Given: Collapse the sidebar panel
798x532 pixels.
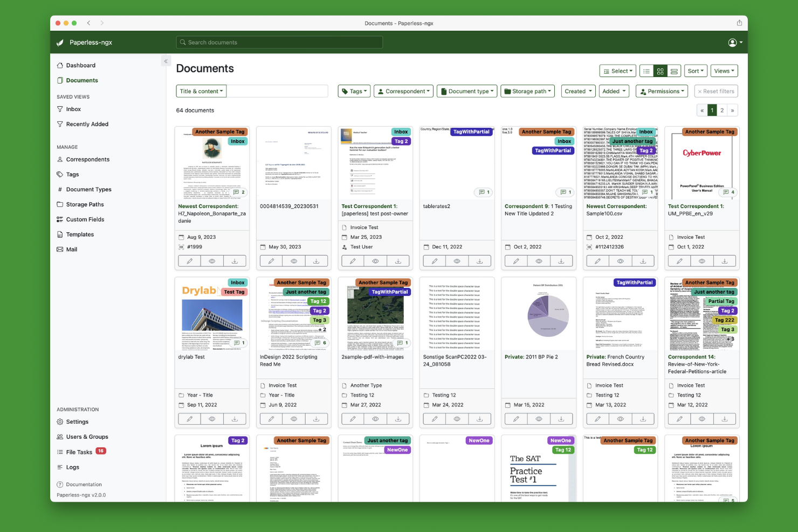Looking at the screenshot, I should tap(166, 61).
